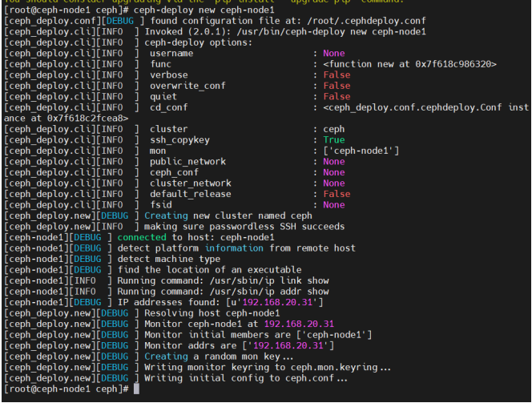Click the ['ceph-node1'] value on the mon line

[x=361, y=151]
